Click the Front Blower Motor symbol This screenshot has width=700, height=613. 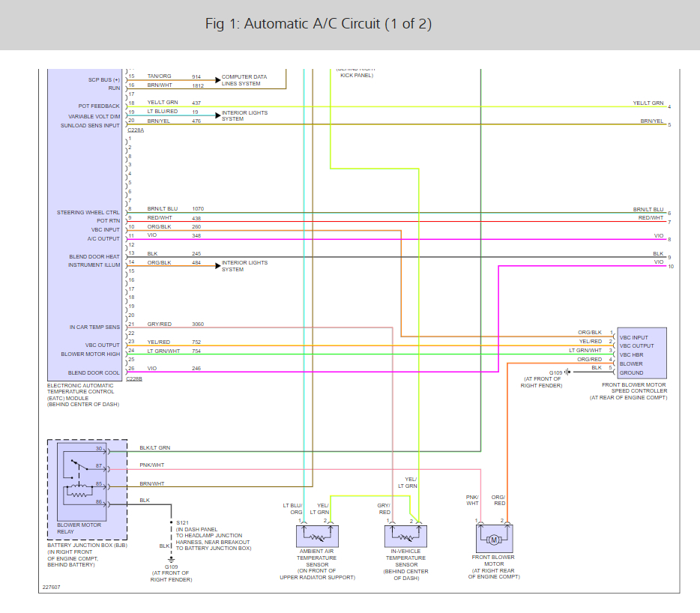click(494, 539)
